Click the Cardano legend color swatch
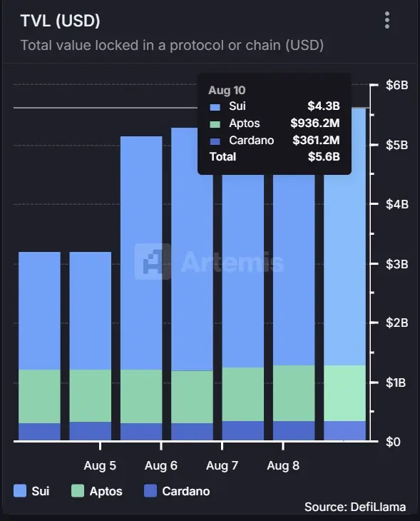This screenshot has height=521, width=420. 150,491
